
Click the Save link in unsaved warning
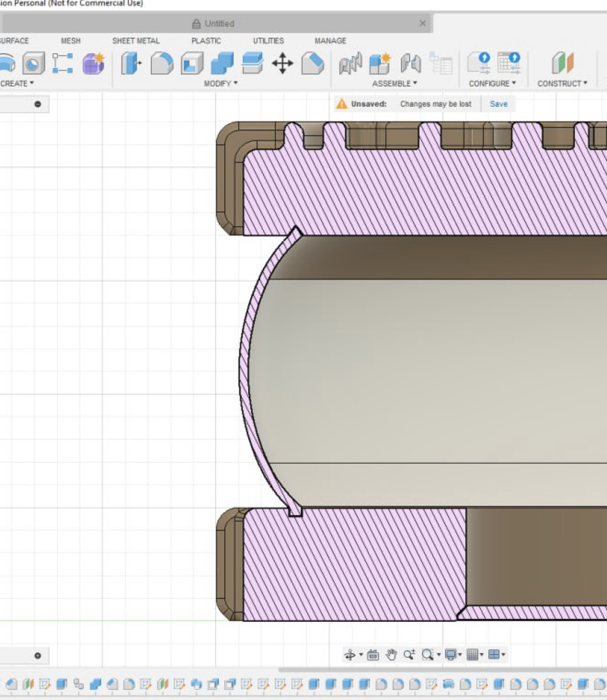point(498,104)
